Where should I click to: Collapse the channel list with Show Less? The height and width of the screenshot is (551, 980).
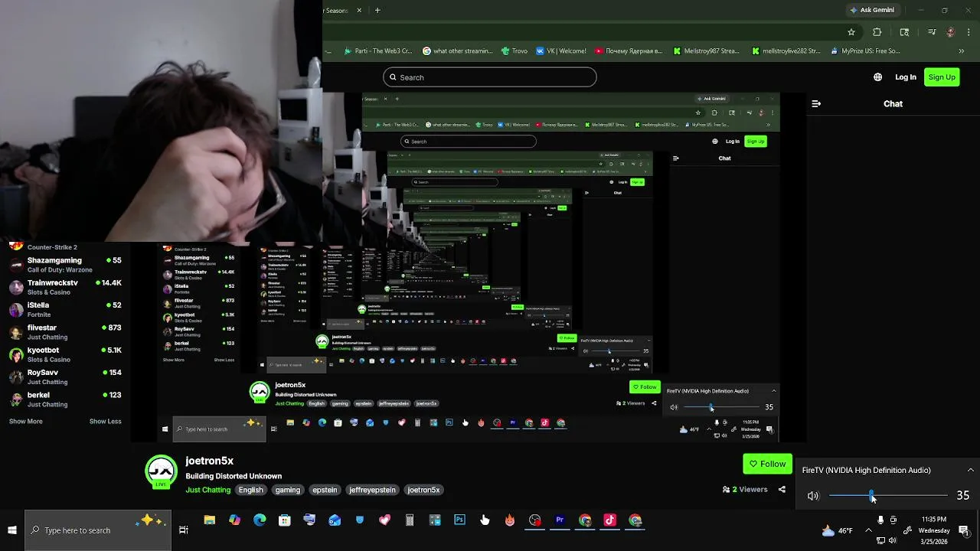(x=105, y=421)
